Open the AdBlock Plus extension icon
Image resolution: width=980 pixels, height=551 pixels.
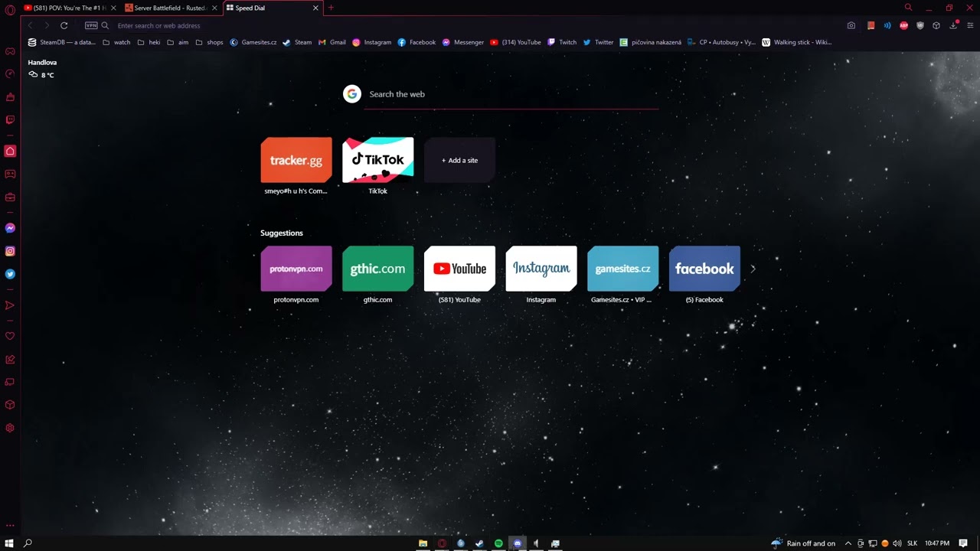(x=904, y=25)
